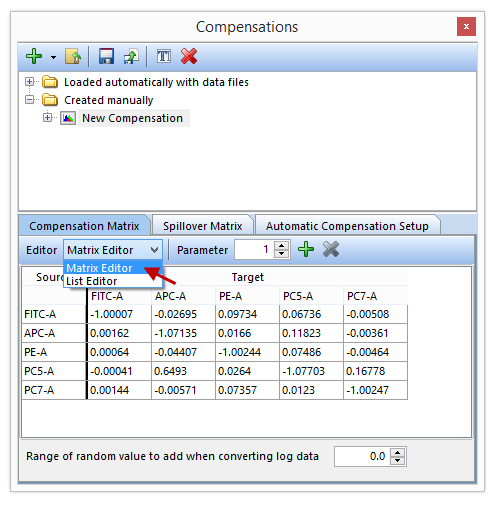Click the cell with value 0.00064
The image size is (499, 505).
[119, 352]
